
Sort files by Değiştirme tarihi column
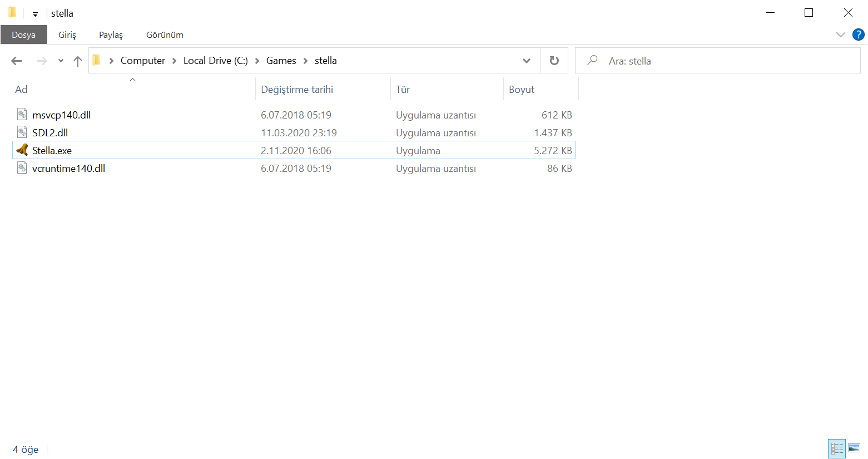pos(297,90)
